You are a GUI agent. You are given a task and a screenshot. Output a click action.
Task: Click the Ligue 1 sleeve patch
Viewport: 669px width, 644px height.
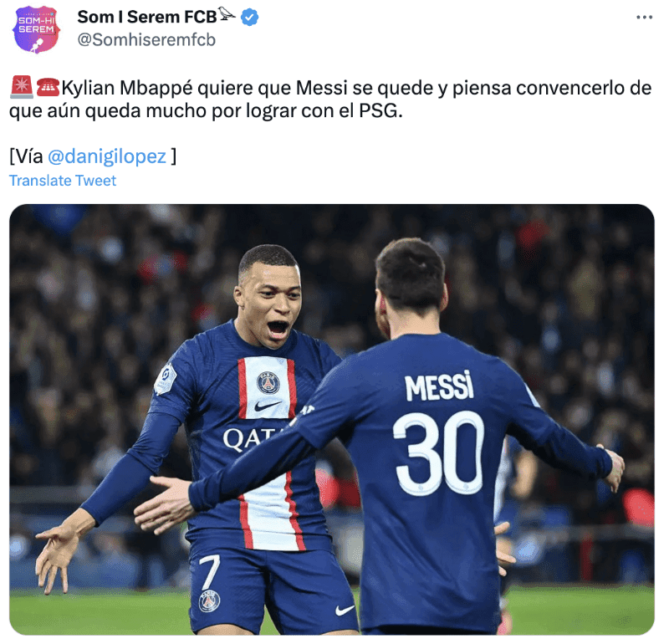[166, 379]
